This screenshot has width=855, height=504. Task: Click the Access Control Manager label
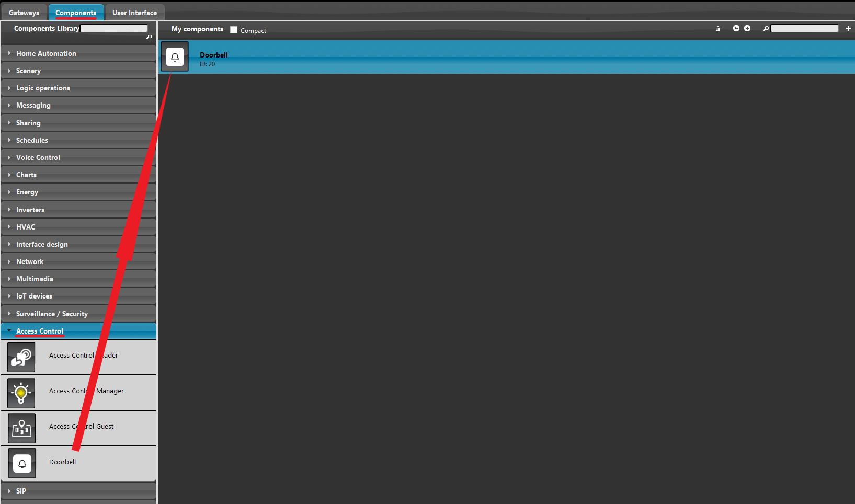click(x=86, y=391)
